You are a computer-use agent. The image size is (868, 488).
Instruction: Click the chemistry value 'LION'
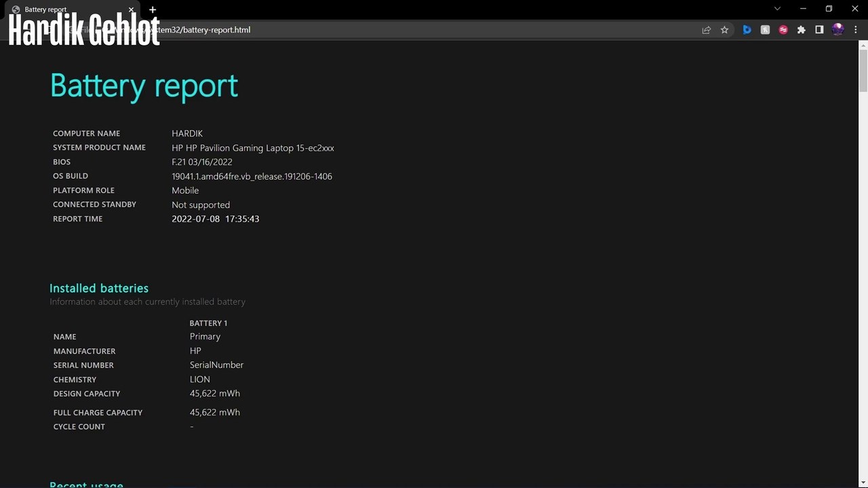point(200,379)
